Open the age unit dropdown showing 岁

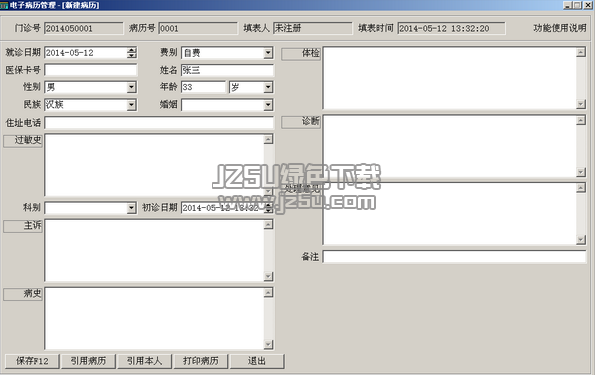click(268, 87)
